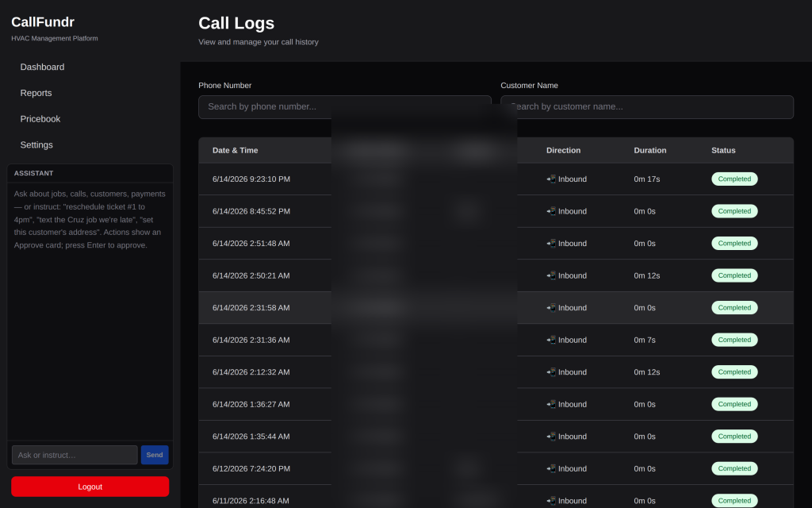Click the CallFundr logo title
Image resolution: width=812 pixels, height=508 pixels.
click(x=43, y=21)
